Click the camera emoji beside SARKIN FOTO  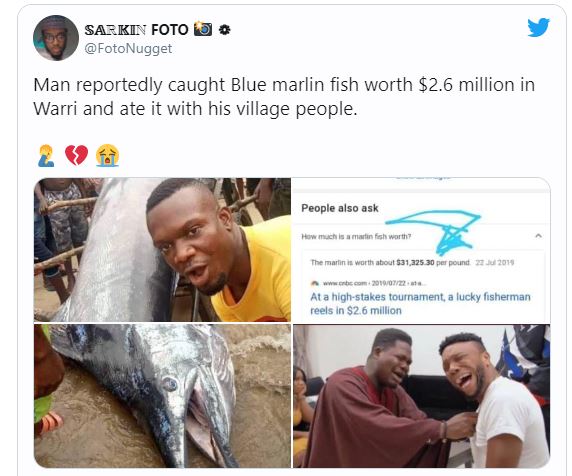203,29
